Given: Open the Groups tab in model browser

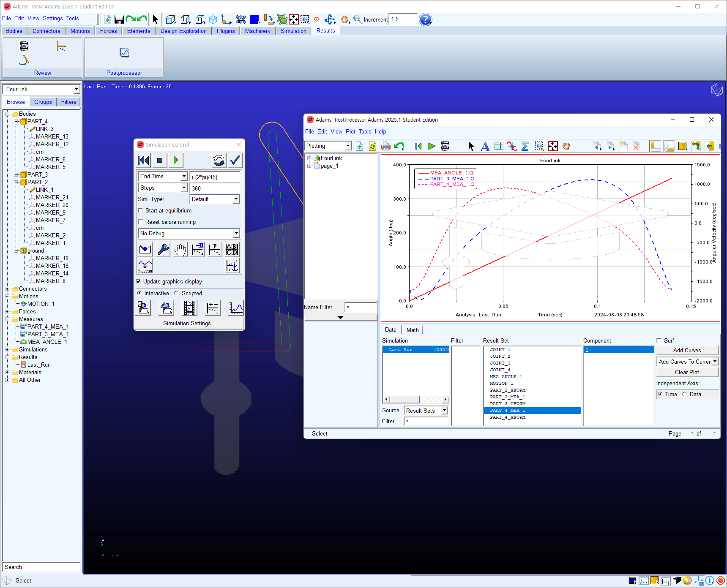Looking at the screenshot, I should 43,102.
